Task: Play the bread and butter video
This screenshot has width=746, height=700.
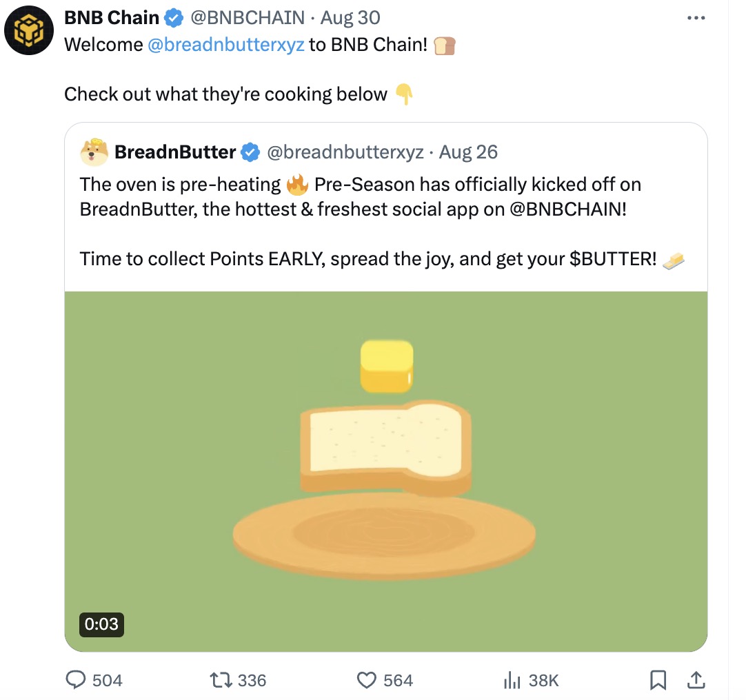Action: (385, 471)
